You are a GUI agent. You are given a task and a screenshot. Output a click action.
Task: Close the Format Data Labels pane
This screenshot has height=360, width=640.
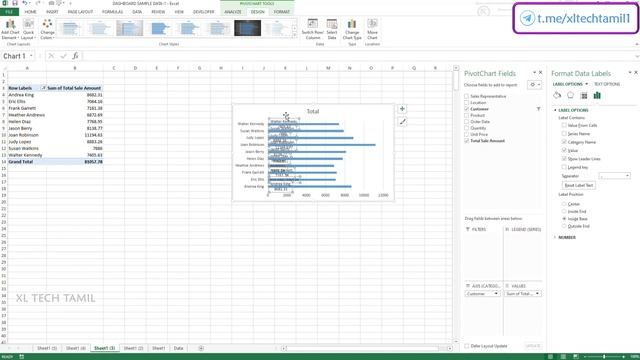[636, 73]
